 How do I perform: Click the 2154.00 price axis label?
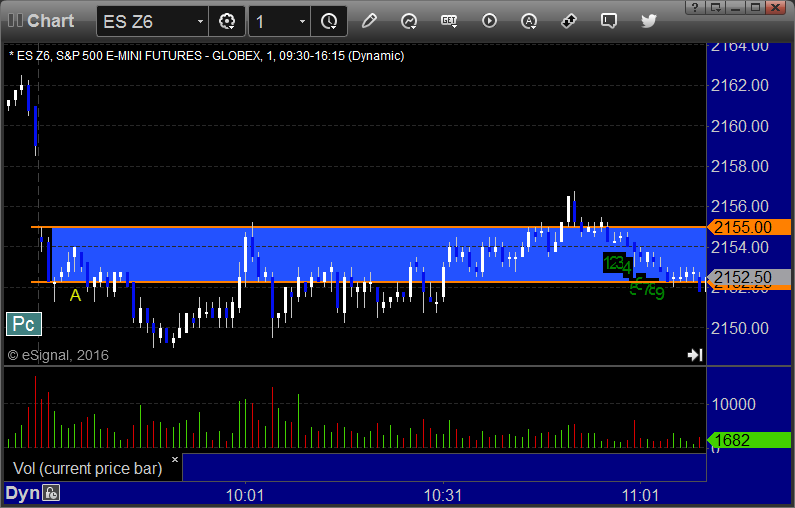pos(740,247)
